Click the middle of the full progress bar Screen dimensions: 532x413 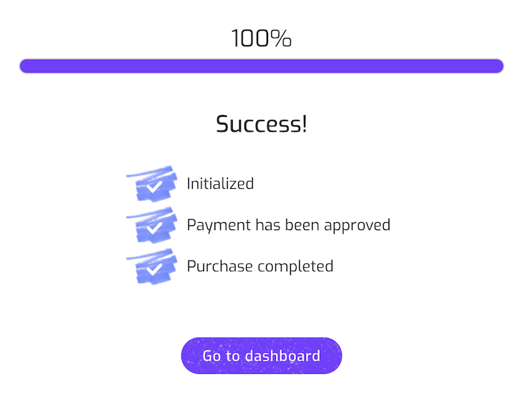click(261, 66)
